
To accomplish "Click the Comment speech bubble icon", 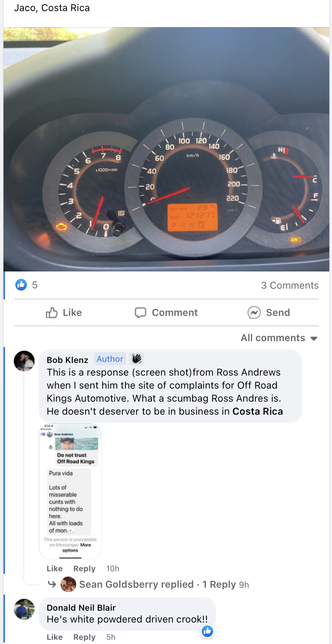I will click(140, 313).
